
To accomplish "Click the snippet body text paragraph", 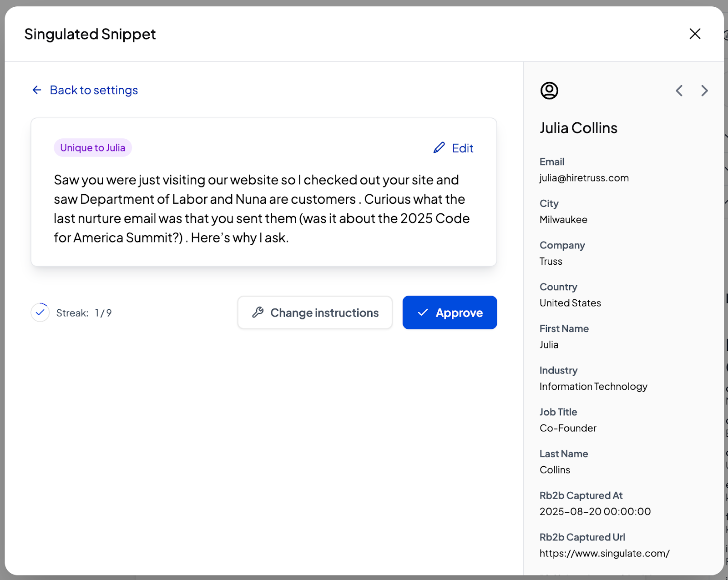I will (x=262, y=209).
